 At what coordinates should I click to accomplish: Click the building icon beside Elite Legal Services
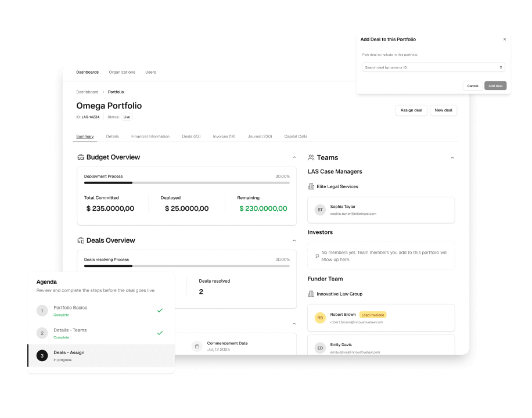pyautogui.click(x=312, y=186)
